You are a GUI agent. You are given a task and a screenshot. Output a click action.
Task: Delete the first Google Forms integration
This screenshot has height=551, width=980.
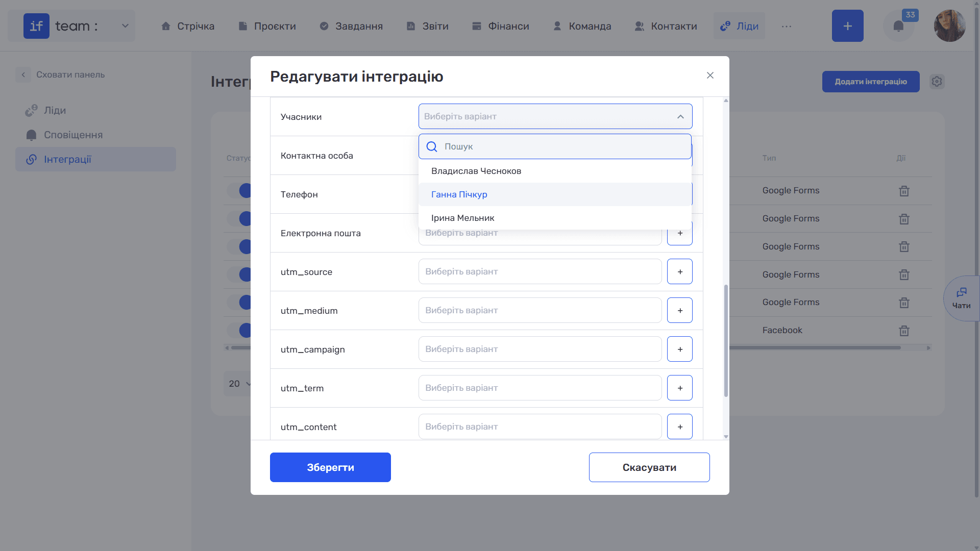904,191
